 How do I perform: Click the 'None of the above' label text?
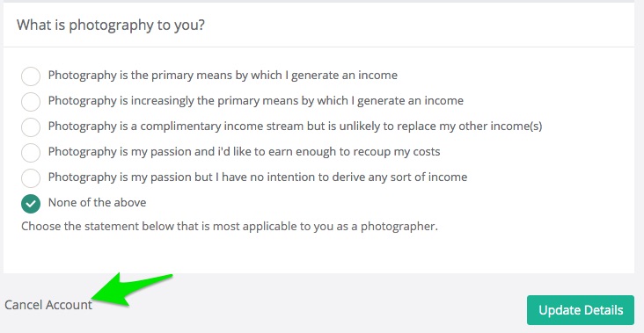pos(97,203)
